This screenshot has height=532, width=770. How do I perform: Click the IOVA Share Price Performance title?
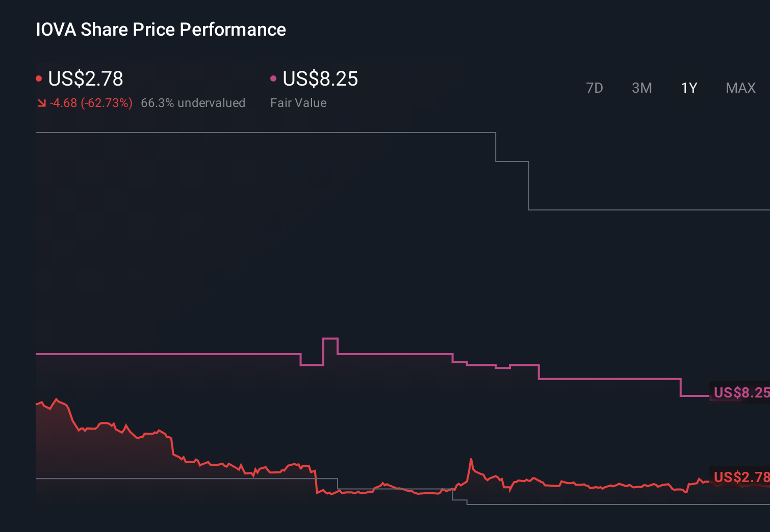(x=161, y=29)
